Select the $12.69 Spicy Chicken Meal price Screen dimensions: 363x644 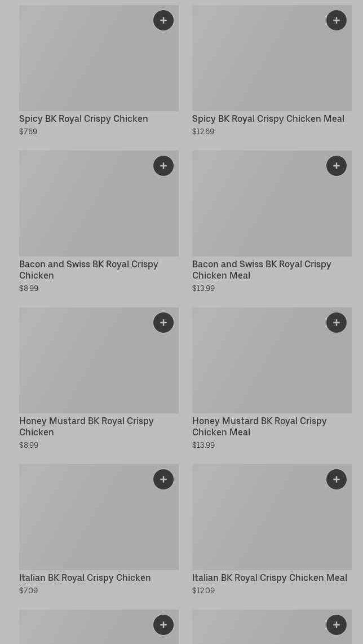point(203,132)
